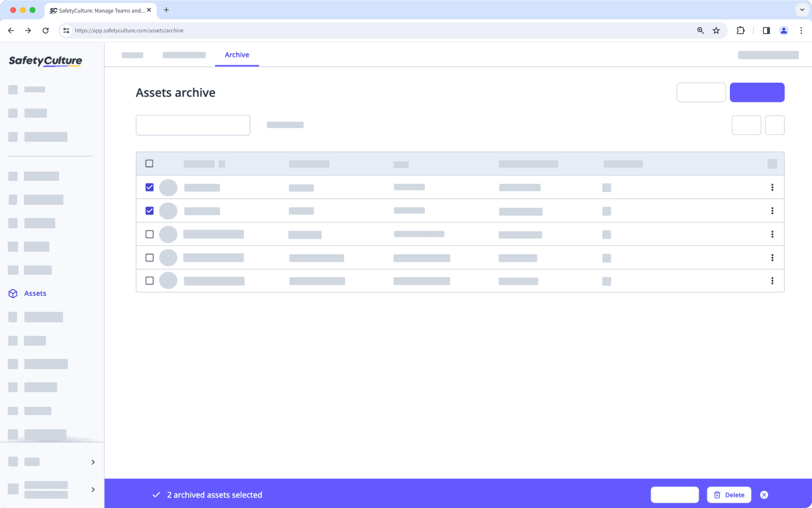Switch to the Archive tab
Screen dimensions: 812x508
pos(236,55)
